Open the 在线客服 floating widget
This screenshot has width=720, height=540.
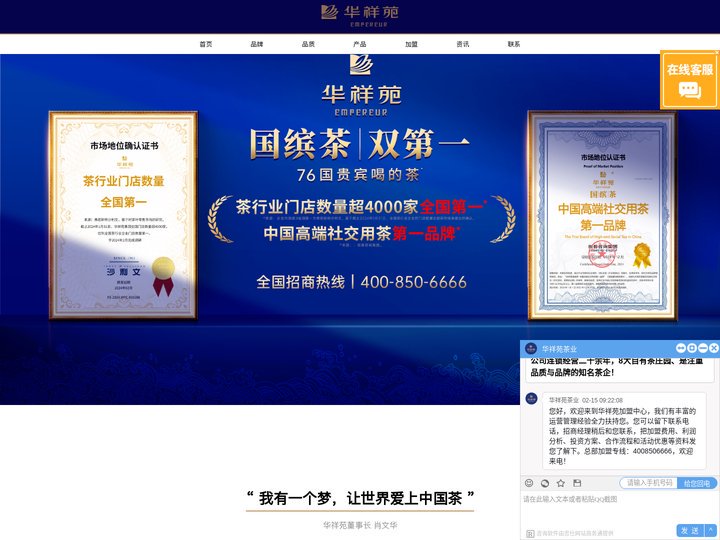690,80
